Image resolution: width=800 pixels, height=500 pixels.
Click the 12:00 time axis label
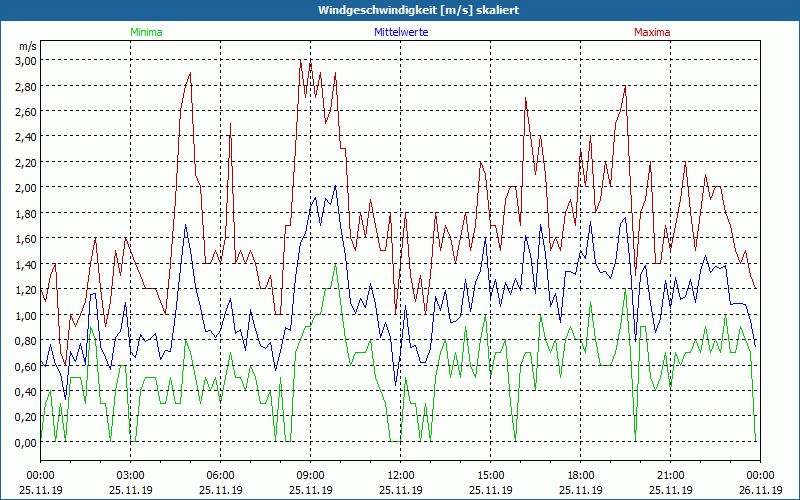click(x=400, y=475)
